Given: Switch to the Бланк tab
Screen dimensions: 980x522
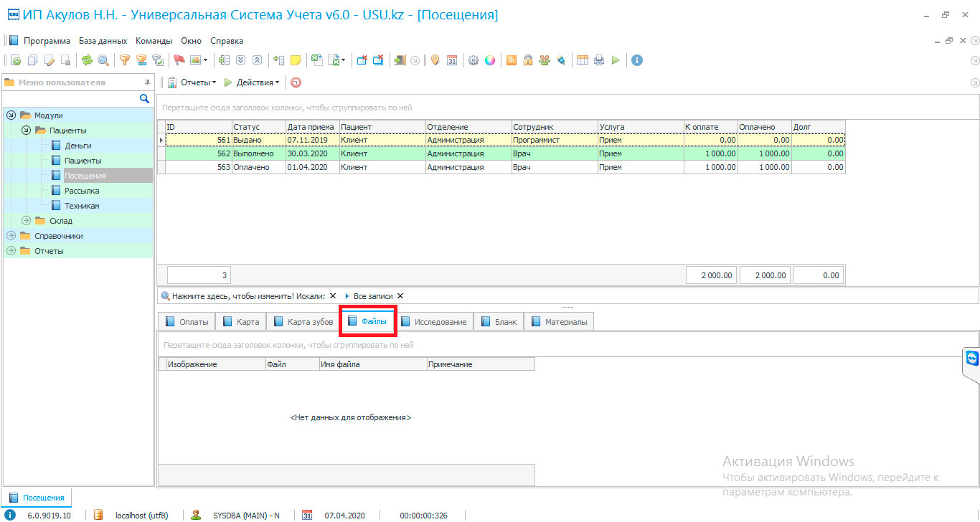Looking at the screenshot, I should pyautogui.click(x=499, y=322).
